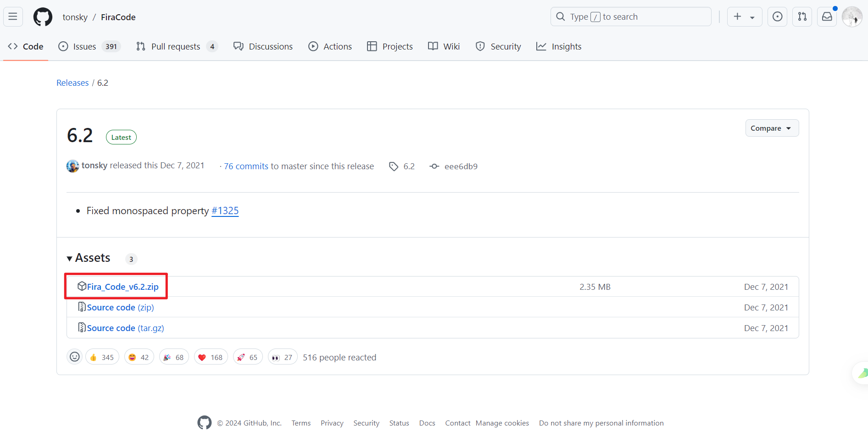Click the Latest release badge

click(x=121, y=137)
